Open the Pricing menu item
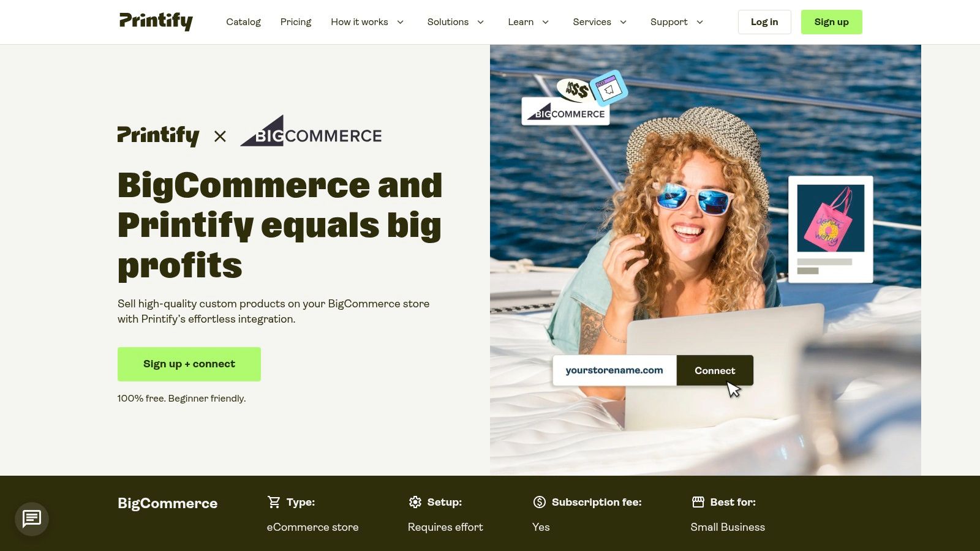980x551 pixels. click(x=296, y=22)
